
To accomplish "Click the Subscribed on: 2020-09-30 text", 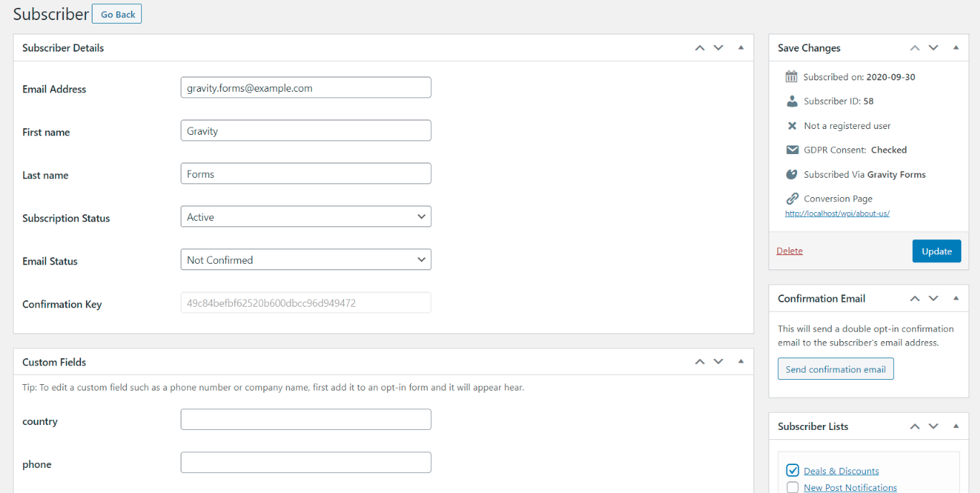I will click(859, 77).
